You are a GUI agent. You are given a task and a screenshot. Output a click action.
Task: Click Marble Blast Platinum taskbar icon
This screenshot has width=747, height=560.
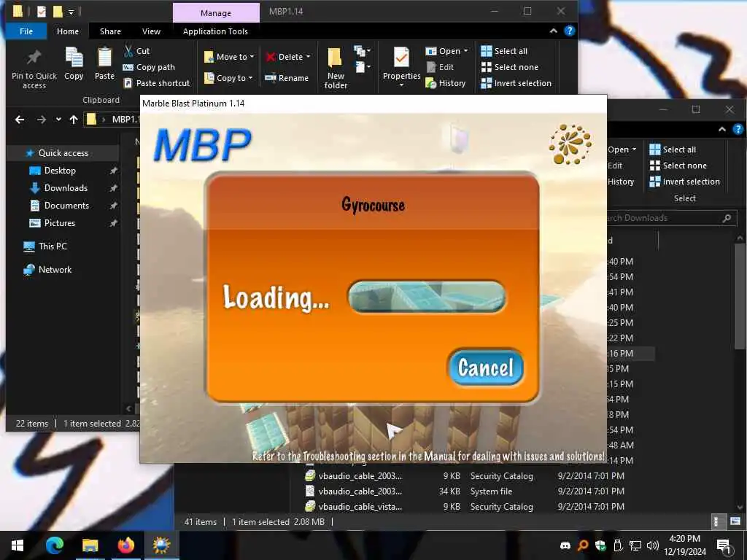[x=161, y=545]
